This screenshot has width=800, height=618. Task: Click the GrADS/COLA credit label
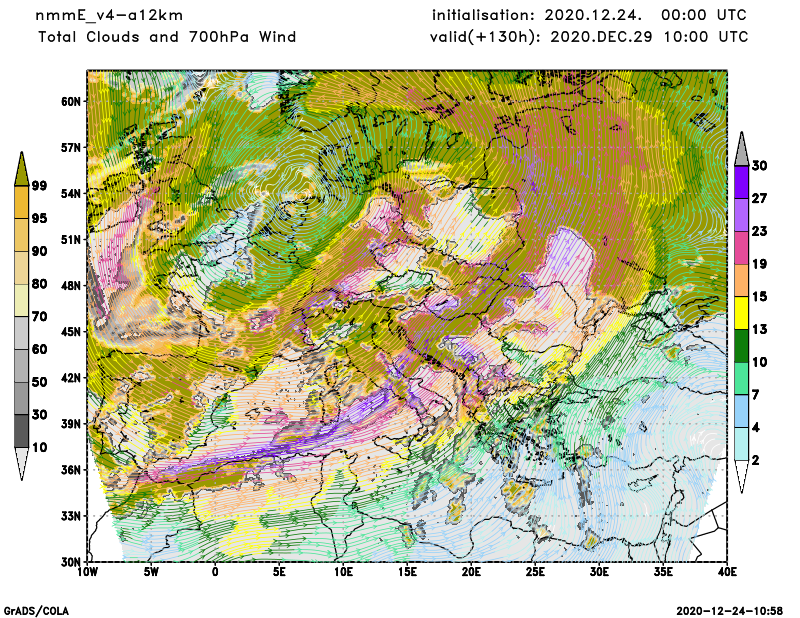37,610
